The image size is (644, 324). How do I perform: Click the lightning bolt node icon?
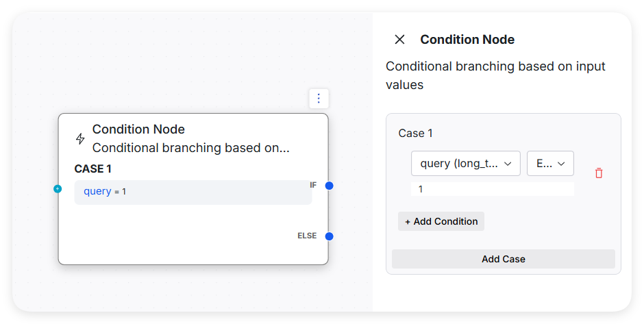point(80,138)
